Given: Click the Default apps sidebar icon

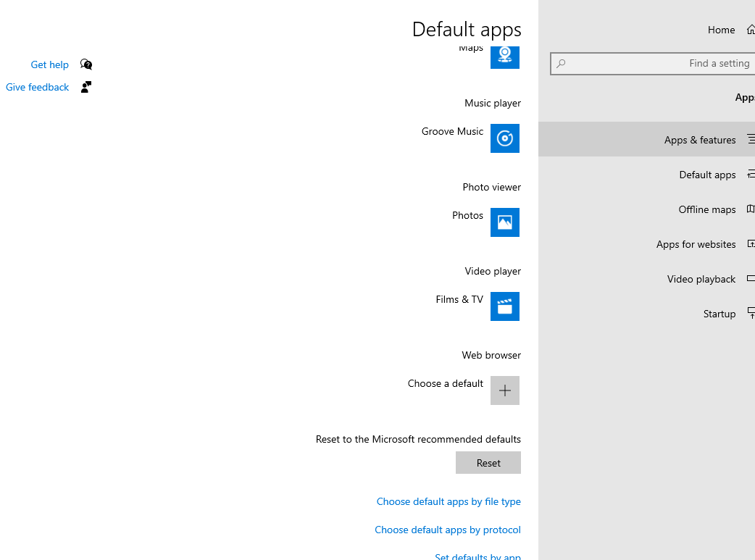Looking at the screenshot, I should [x=751, y=175].
